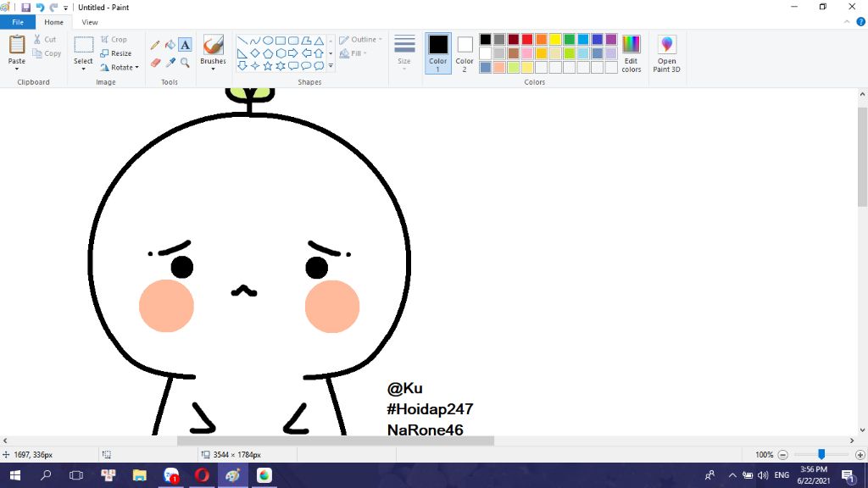This screenshot has width=868, height=488.
Task: Select the Fill with color bucket tool
Action: pos(170,46)
